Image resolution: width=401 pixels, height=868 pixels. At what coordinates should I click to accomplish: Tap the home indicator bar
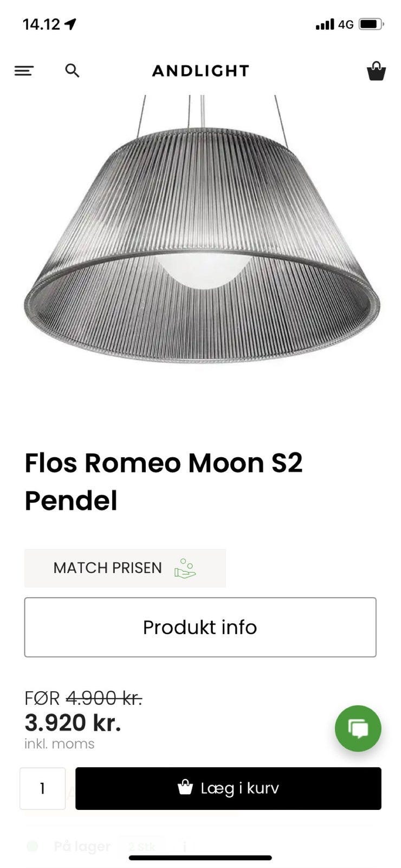point(200,858)
